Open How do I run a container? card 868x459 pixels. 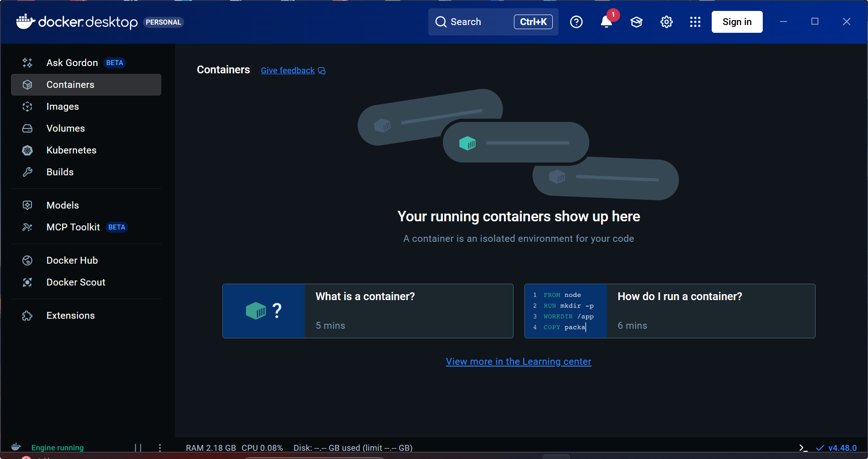click(670, 311)
